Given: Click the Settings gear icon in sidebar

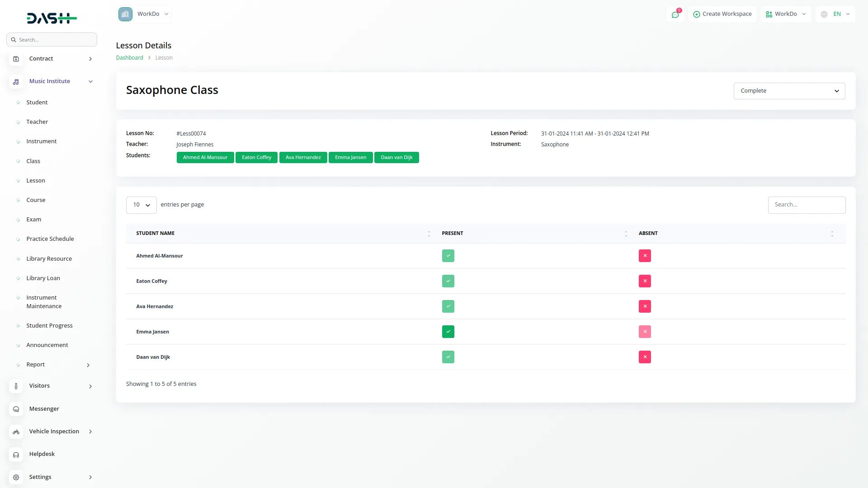Looking at the screenshot, I should pyautogui.click(x=16, y=477).
